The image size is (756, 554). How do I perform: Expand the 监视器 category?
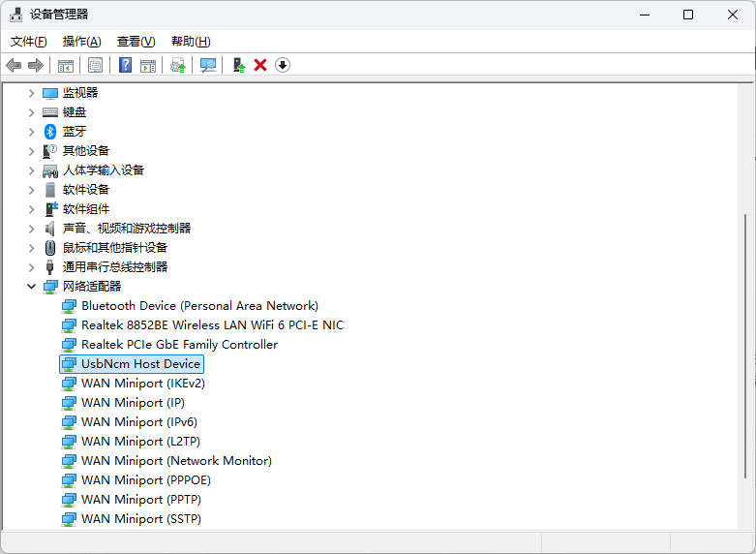point(31,93)
